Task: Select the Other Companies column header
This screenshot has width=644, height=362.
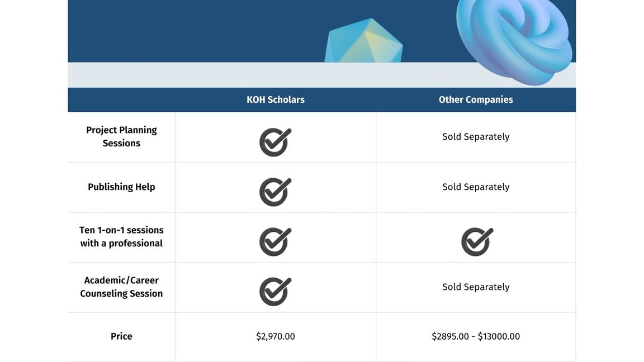Action: coord(476,99)
